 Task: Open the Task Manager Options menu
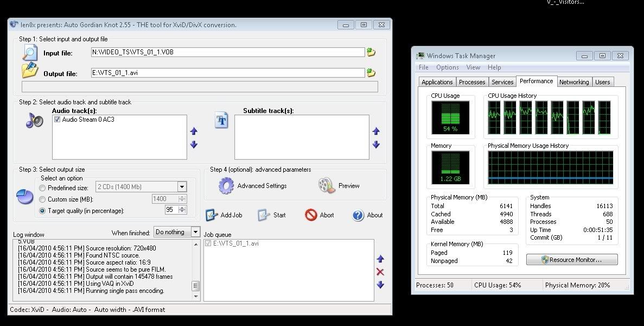[447, 67]
